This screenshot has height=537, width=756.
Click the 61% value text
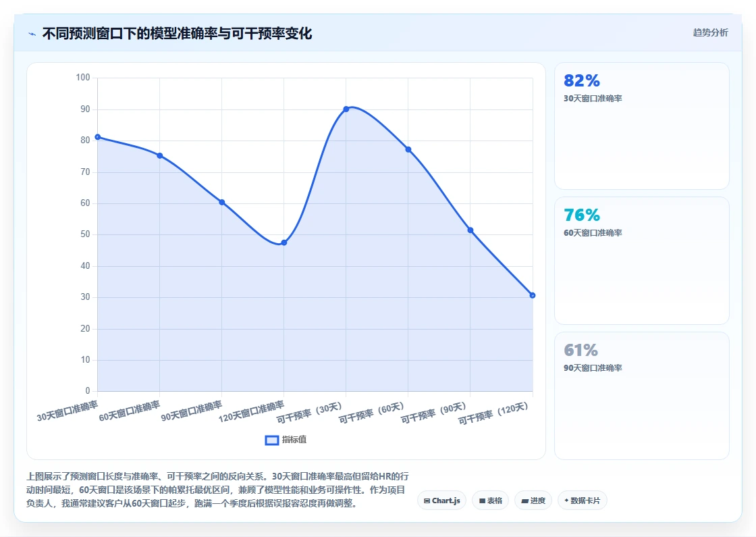[x=580, y=350]
